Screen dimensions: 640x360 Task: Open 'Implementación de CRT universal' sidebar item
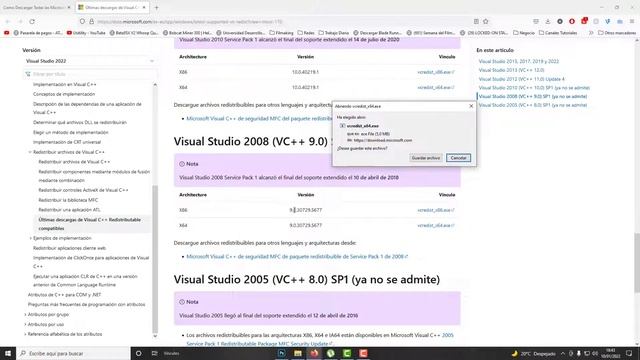tap(67, 142)
